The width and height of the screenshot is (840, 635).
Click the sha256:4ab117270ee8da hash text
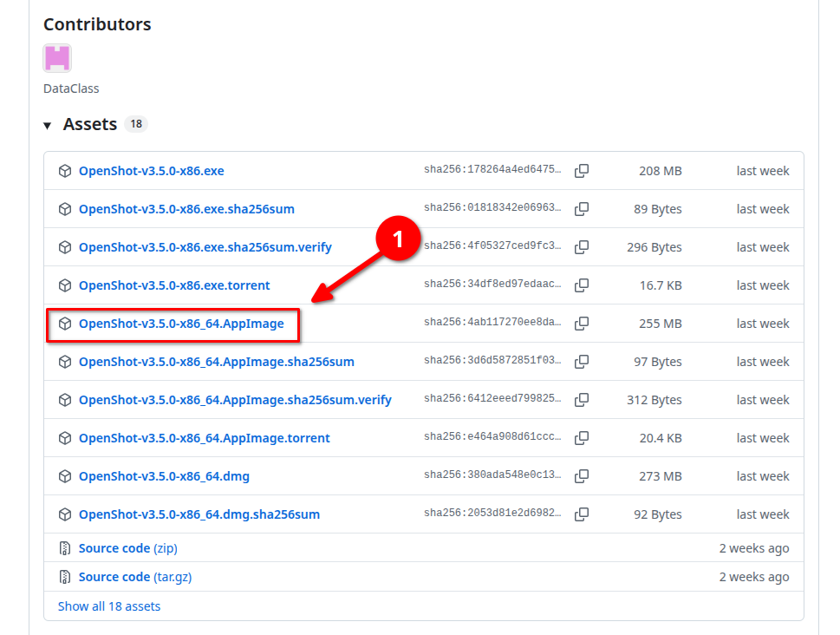tap(492, 323)
